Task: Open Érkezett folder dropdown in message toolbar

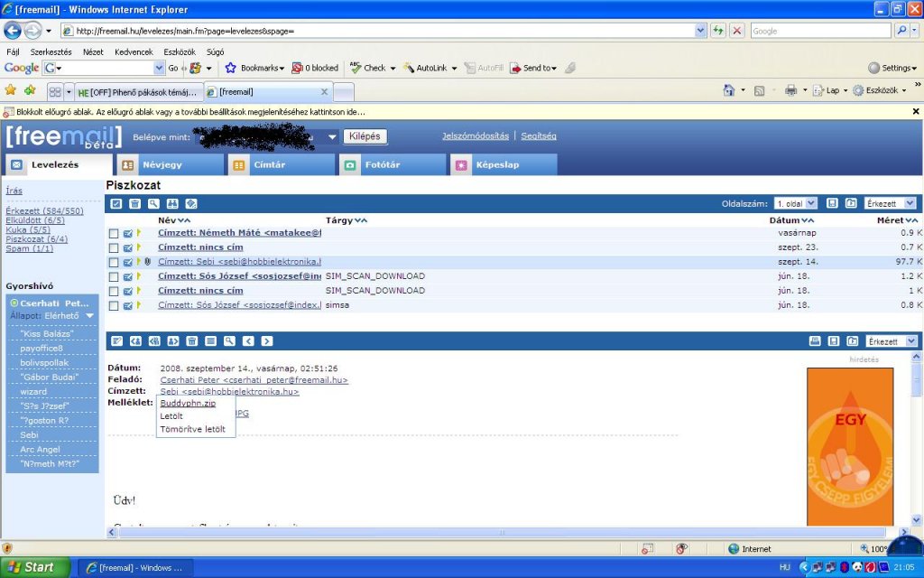Action: click(891, 341)
